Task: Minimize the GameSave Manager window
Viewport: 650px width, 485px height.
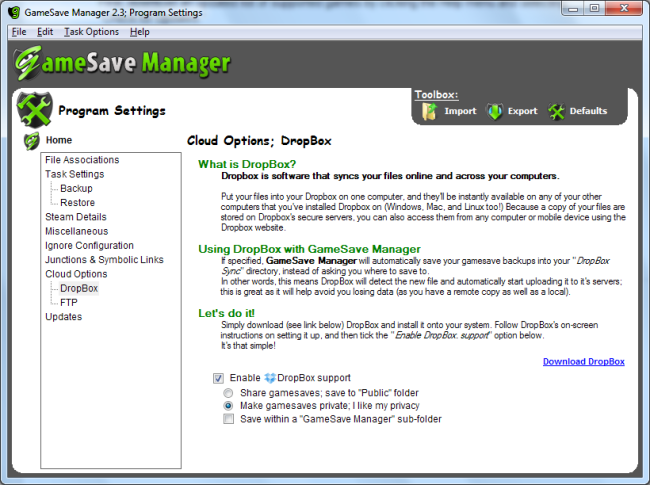Action: [573, 9]
